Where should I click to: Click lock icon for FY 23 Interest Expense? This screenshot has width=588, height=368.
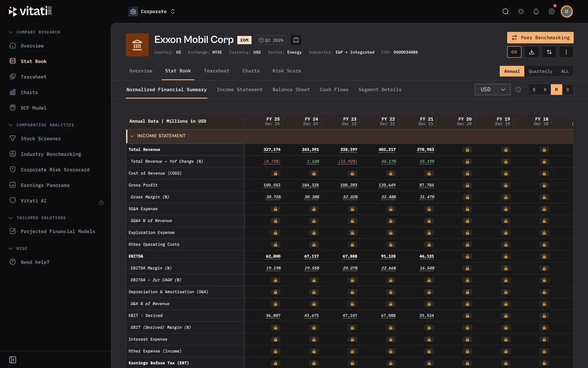pyautogui.click(x=352, y=339)
